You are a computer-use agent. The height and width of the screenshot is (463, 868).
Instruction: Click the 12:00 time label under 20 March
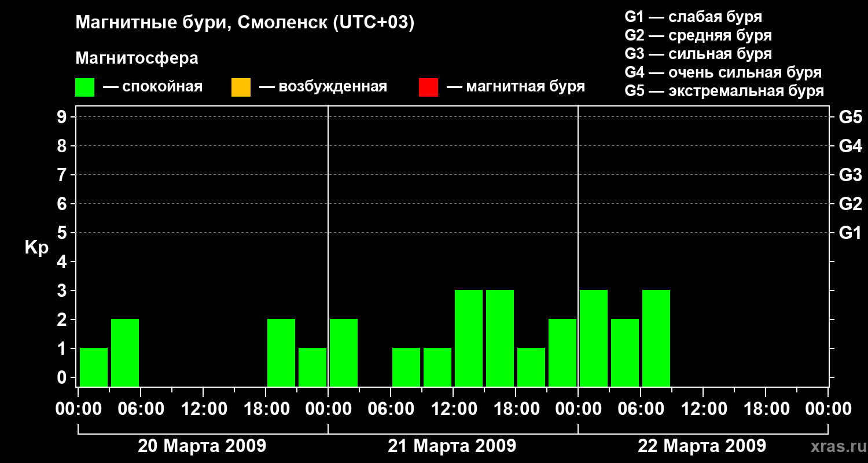click(x=204, y=409)
